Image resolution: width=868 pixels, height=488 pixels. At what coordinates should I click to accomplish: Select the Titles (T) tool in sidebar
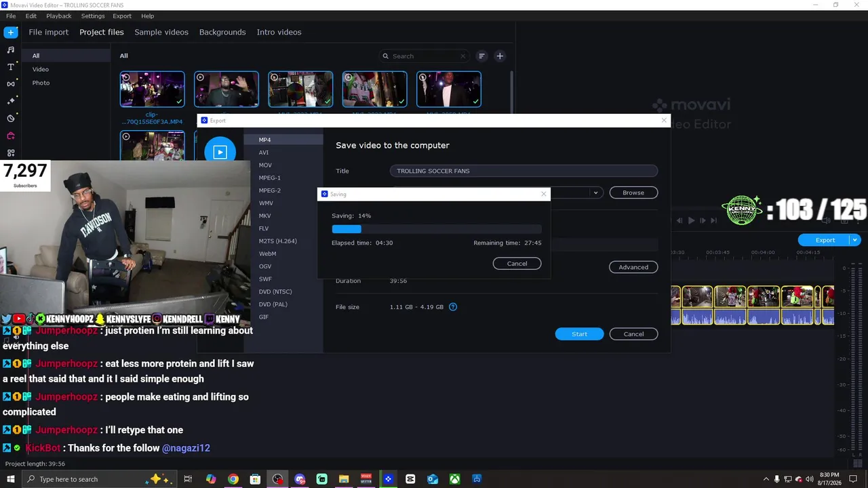click(x=11, y=67)
